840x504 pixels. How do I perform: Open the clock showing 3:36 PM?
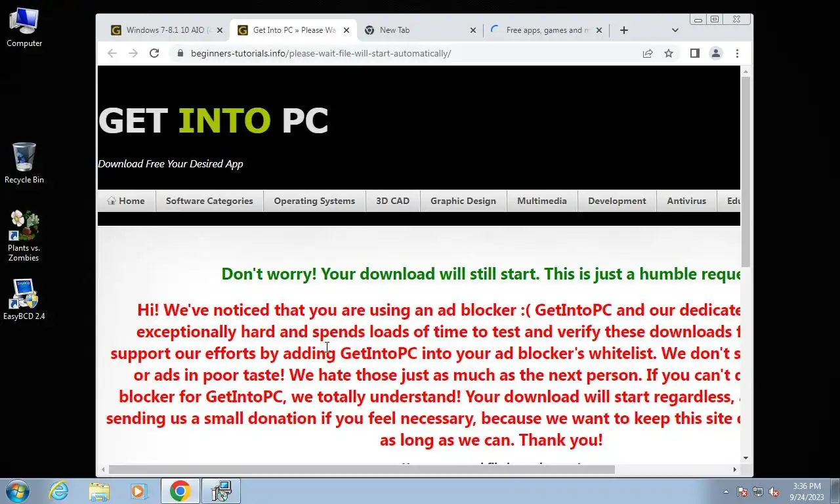807,492
